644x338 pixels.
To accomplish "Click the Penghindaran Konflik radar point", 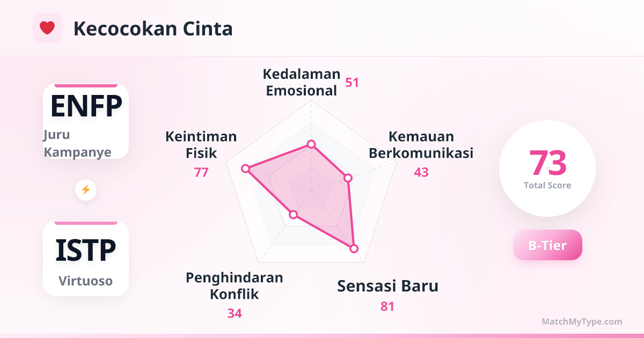I will pyautogui.click(x=293, y=215).
